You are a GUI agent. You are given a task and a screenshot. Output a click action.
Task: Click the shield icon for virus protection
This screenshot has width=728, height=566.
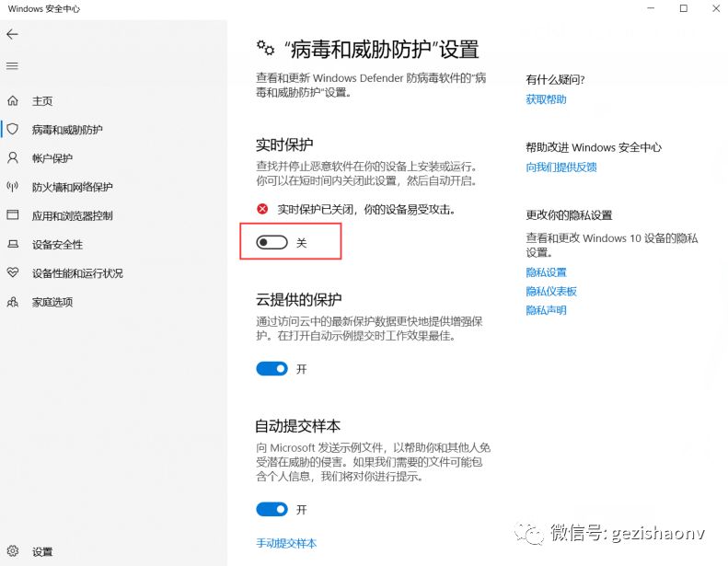(13, 129)
